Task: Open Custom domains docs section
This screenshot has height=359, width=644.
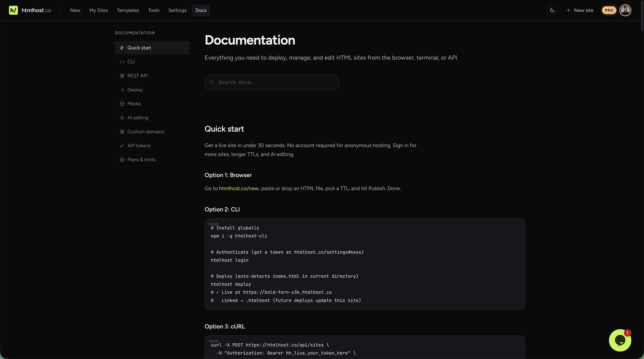Action: 152,132
